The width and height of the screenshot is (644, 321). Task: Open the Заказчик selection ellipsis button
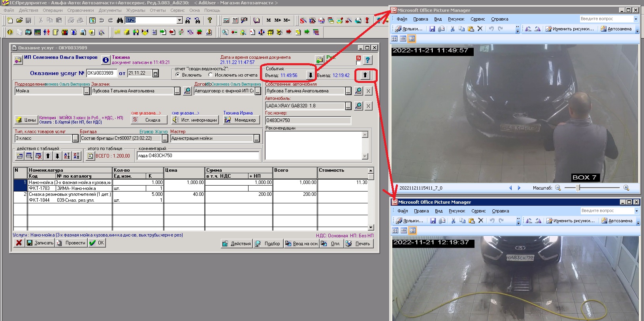177,91
